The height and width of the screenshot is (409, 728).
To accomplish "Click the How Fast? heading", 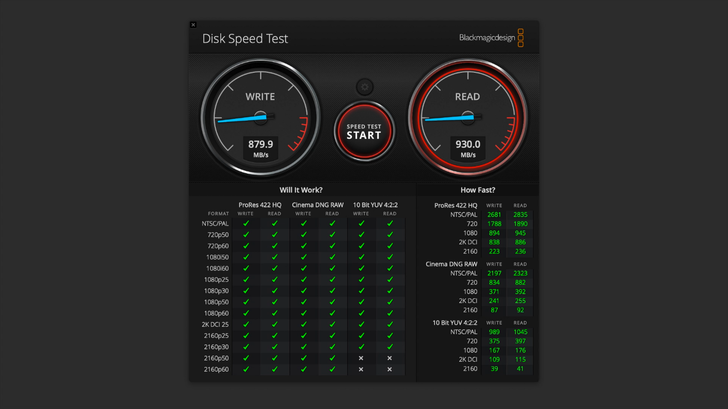I will click(478, 190).
